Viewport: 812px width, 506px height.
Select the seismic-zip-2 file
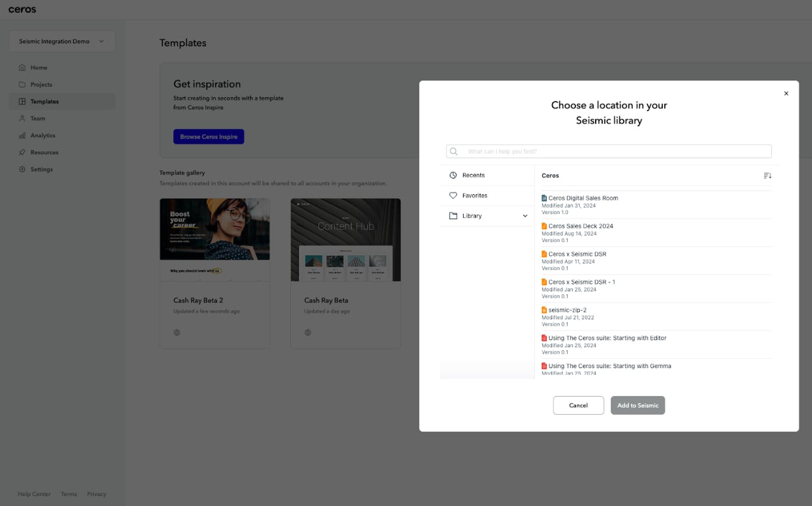pyautogui.click(x=657, y=316)
